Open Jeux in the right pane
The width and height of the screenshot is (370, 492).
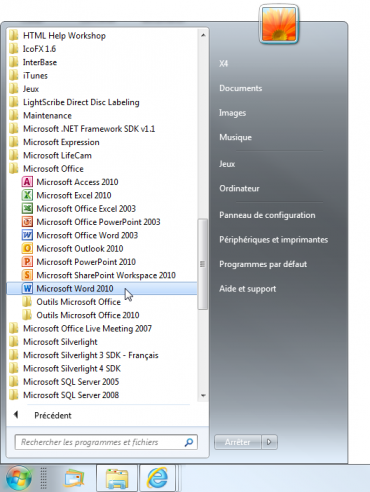(x=227, y=164)
